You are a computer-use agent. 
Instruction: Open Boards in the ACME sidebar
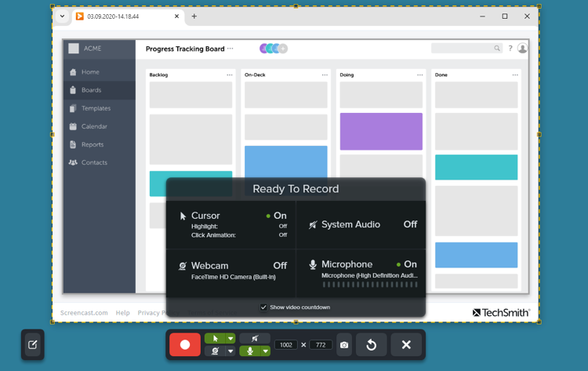pos(91,90)
